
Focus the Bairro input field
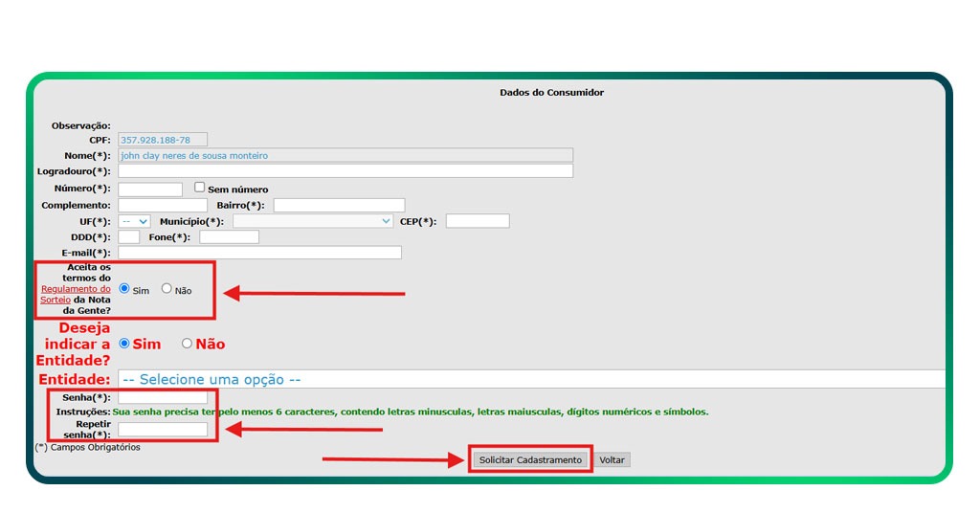(339, 206)
